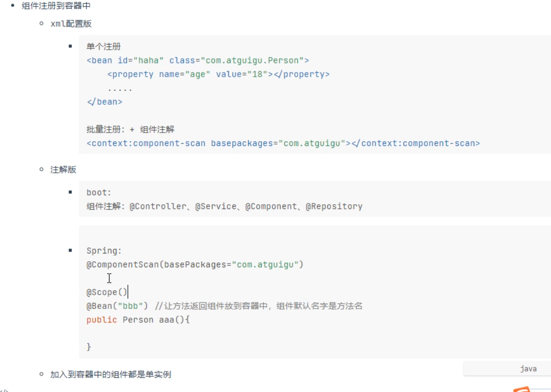Screen dimensions: 551x392
Task: Click the xml配置版 list item
Action: [71, 24]
